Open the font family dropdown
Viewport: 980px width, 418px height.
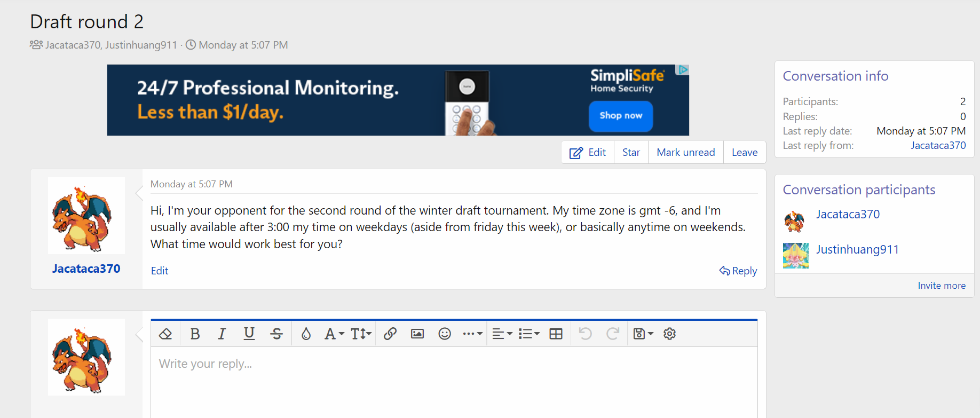(334, 334)
